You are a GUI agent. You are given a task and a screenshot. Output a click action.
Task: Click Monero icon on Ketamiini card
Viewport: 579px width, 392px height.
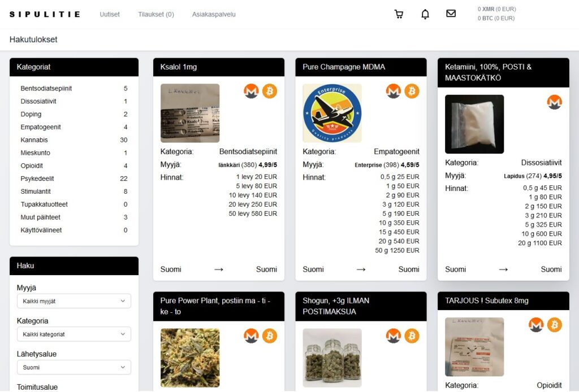[554, 102]
